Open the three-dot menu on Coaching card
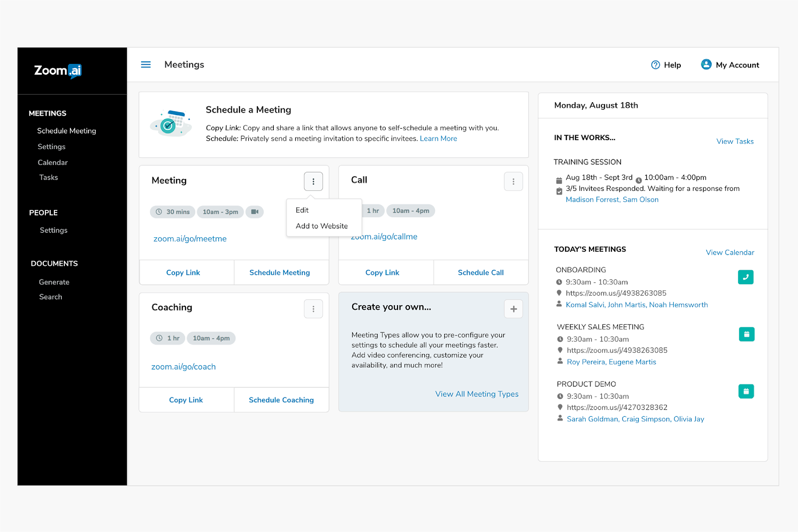This screenshot has width=798, height=532. pyautogui.click(x=313, y=309)
